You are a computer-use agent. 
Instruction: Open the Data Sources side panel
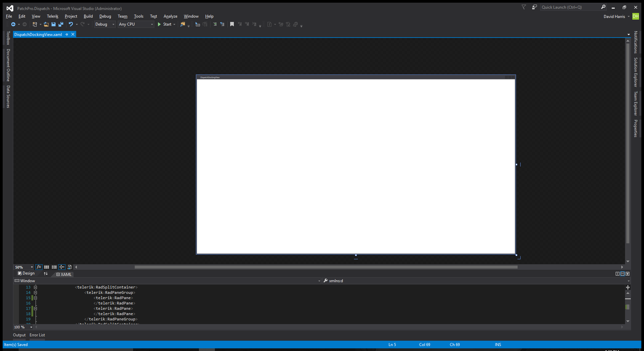[x=8, y=97]
